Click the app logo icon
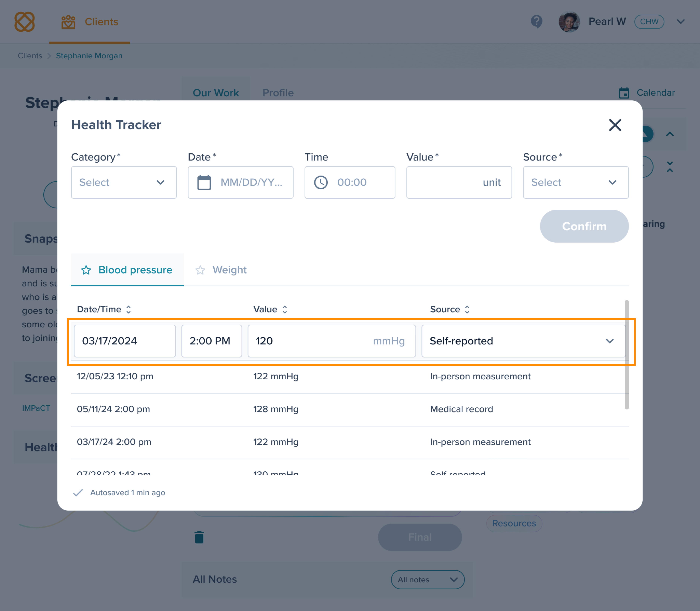700x611 pixels. click(x=25, y=22)
